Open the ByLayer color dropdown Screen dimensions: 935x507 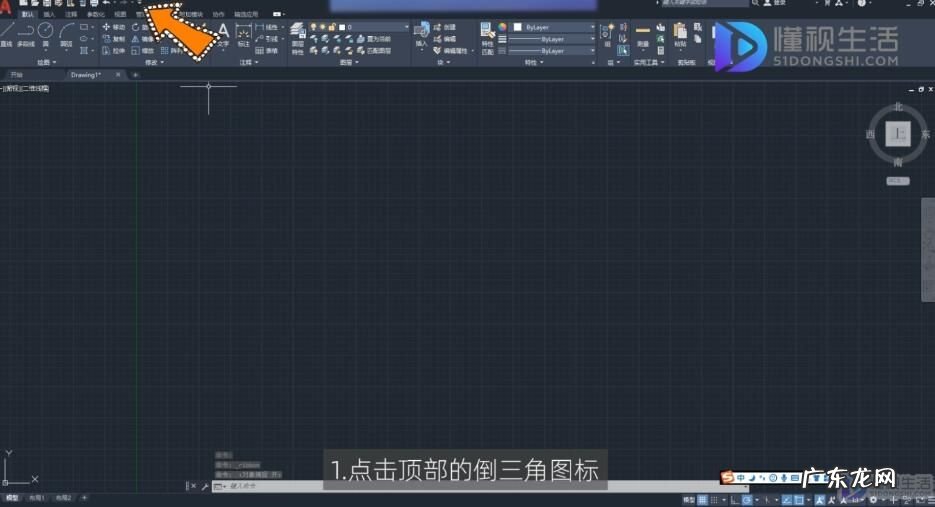tap(553, 27)
